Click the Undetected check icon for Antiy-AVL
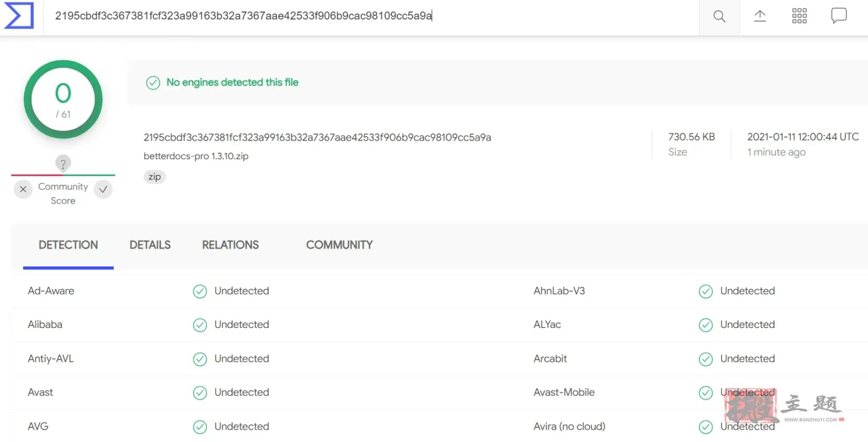Image resolution: width=868 pixels, height=442 pixels. tap(200, 359)
